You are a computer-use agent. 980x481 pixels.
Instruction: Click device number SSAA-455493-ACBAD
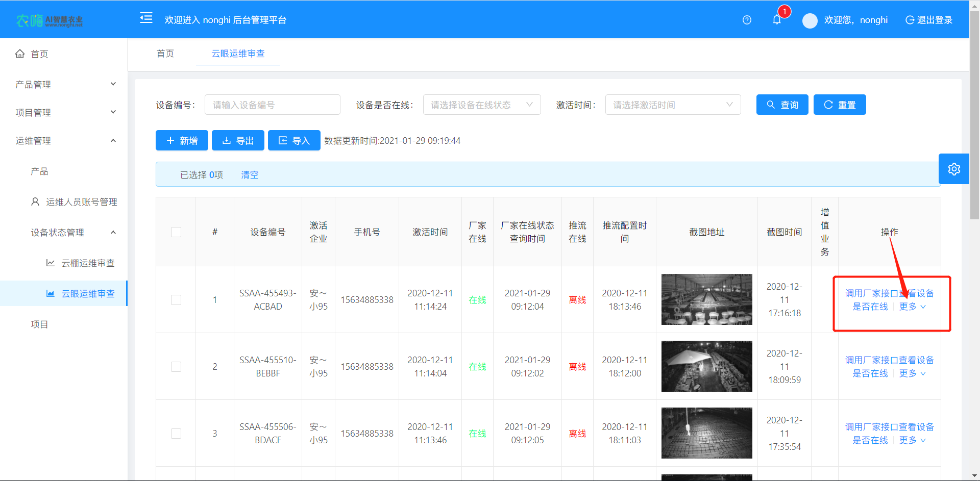(268, 300)
